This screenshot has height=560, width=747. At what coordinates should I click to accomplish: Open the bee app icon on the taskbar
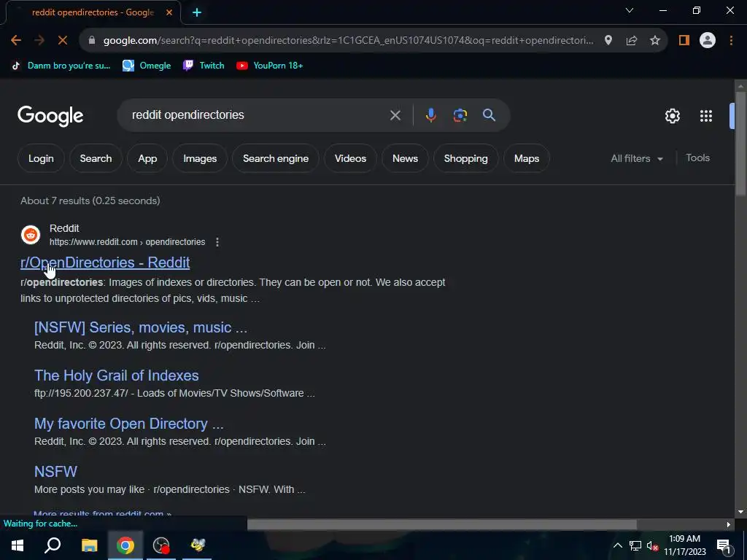click(x=197, y=545)
